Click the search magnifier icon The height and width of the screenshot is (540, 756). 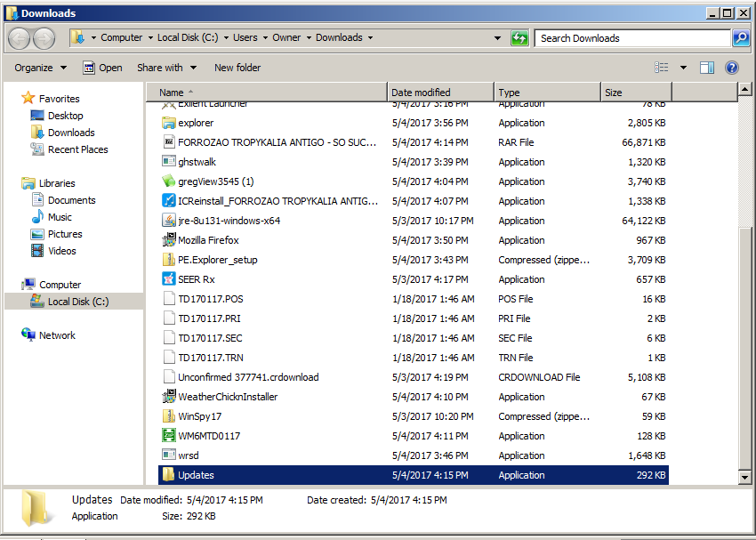coord(740,38)
